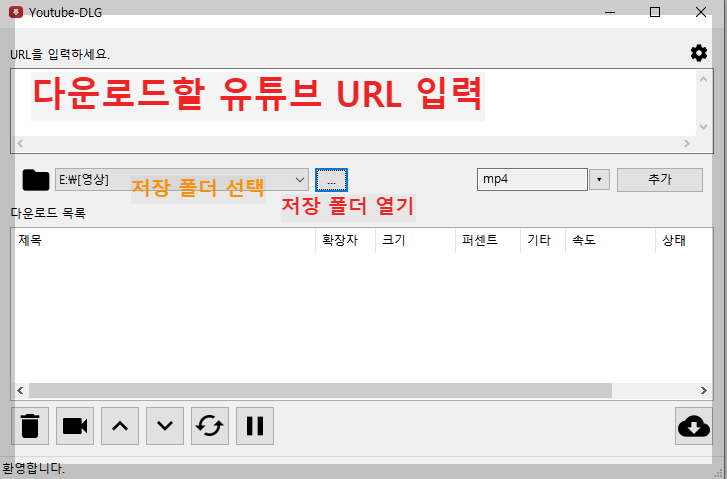The height and width of the screenshot is (479, 727).
Task: Browse folders with the ... button
Action: coord(331,180)
